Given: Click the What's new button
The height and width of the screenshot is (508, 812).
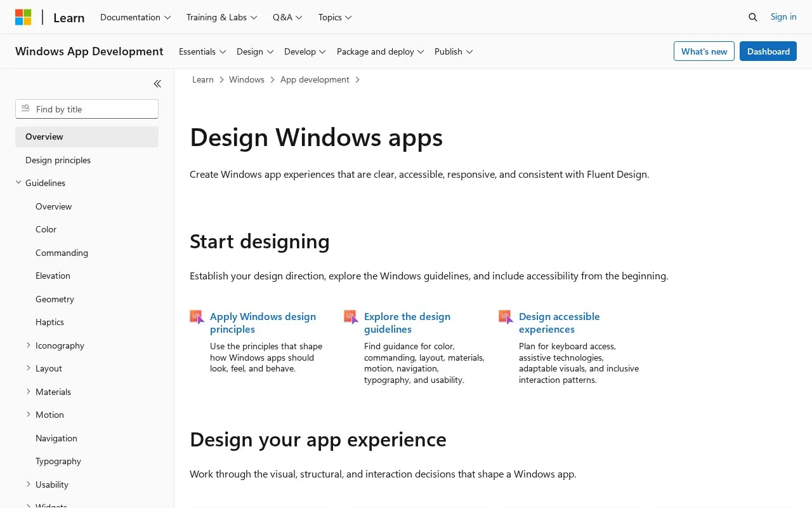Looking at the screenshot, I should point(704,51).
